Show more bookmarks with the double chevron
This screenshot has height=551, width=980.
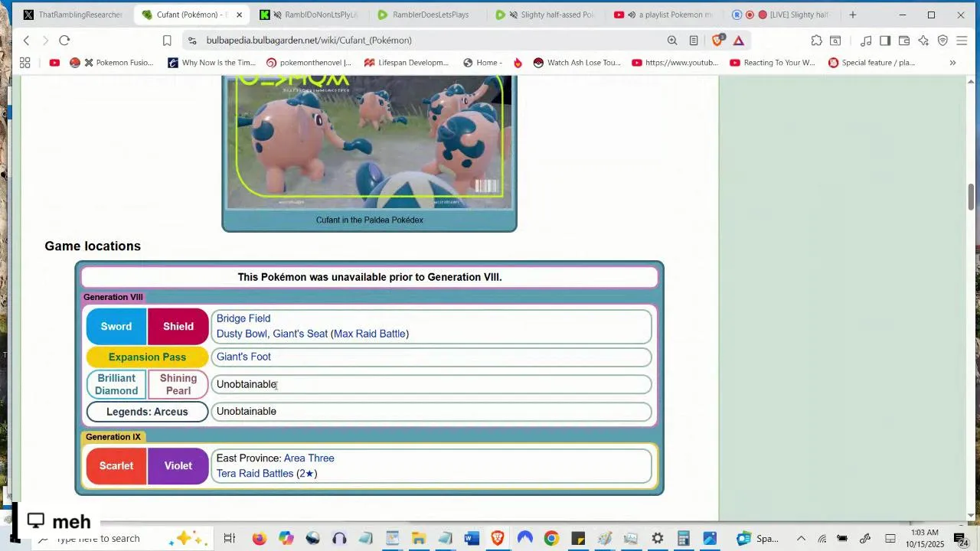(x=952, y=63)
